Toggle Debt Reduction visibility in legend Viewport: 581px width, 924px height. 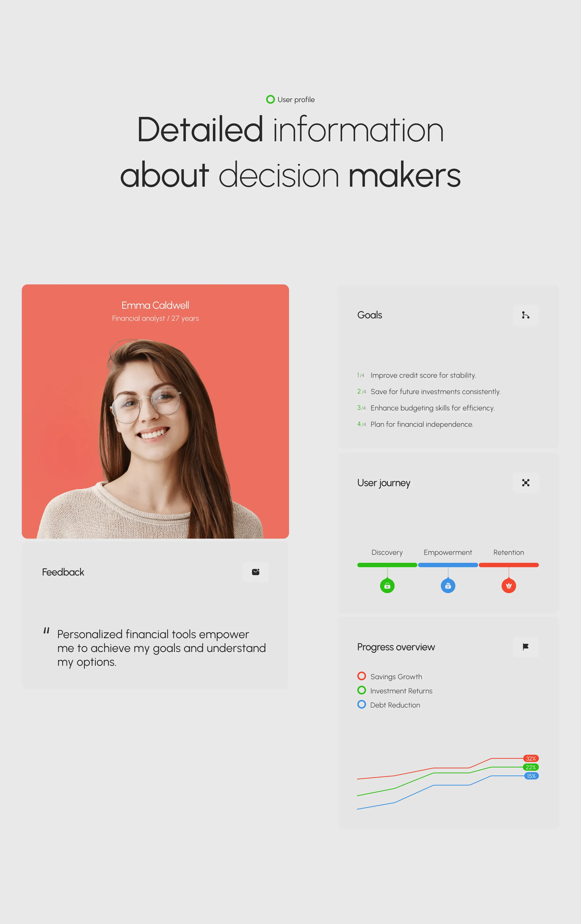(x=362, y=704)
